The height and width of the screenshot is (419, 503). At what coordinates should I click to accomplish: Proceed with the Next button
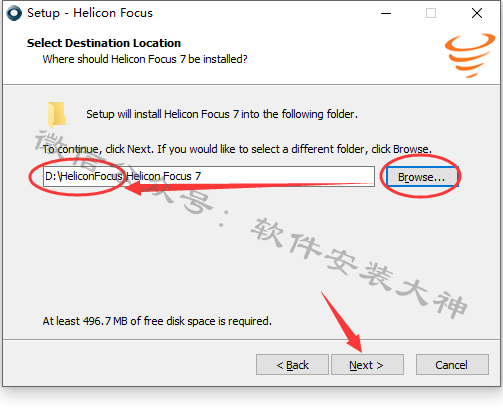[367, 365]
